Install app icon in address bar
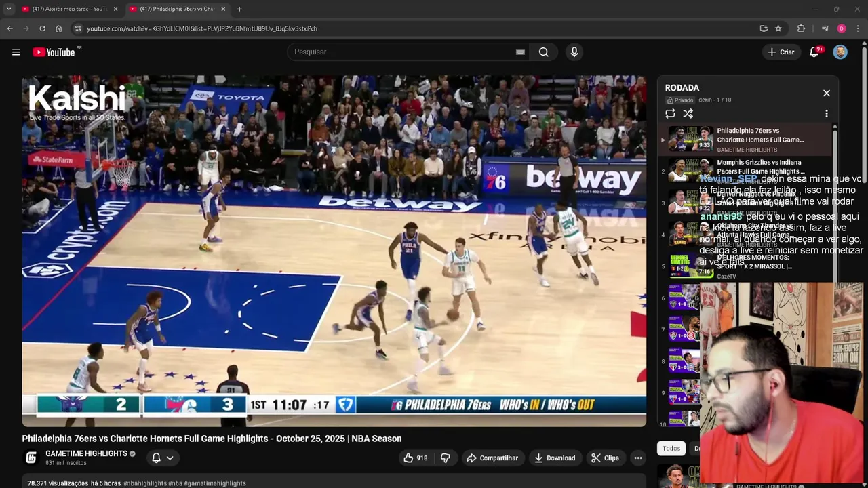This screenshot has height=488, width=868. point(764,28)
